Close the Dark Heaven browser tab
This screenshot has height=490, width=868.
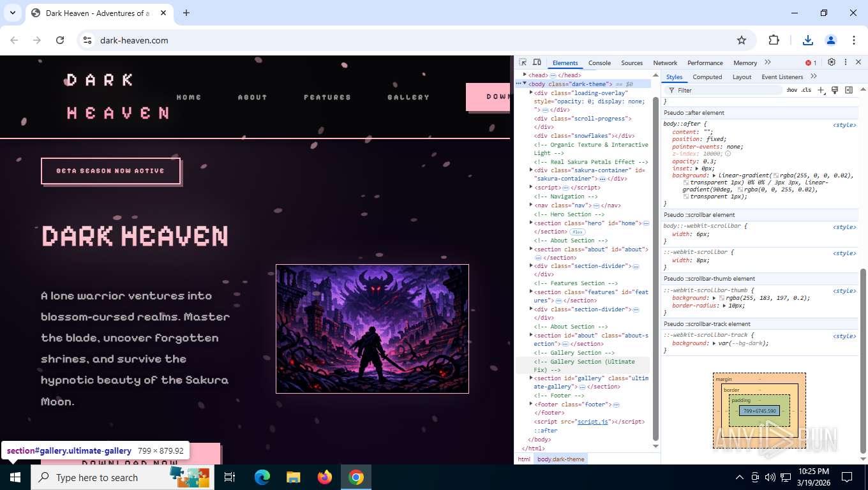click(x=163, y=13)
